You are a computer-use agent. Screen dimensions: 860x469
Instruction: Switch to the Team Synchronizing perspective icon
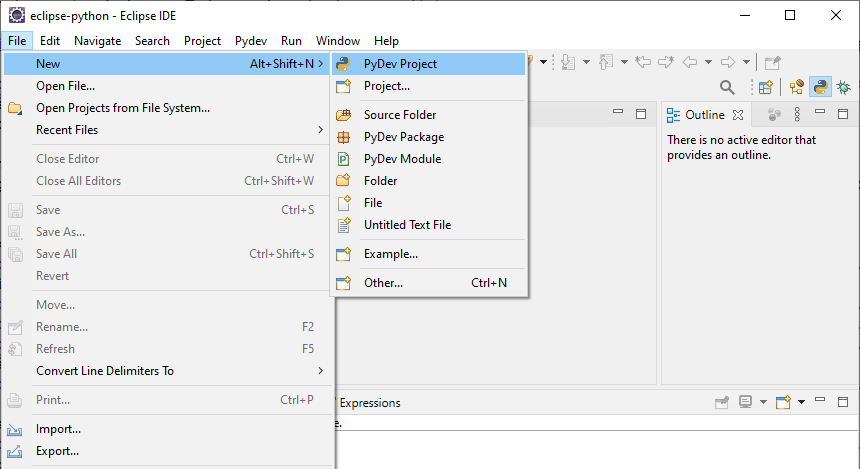[796, 87]
